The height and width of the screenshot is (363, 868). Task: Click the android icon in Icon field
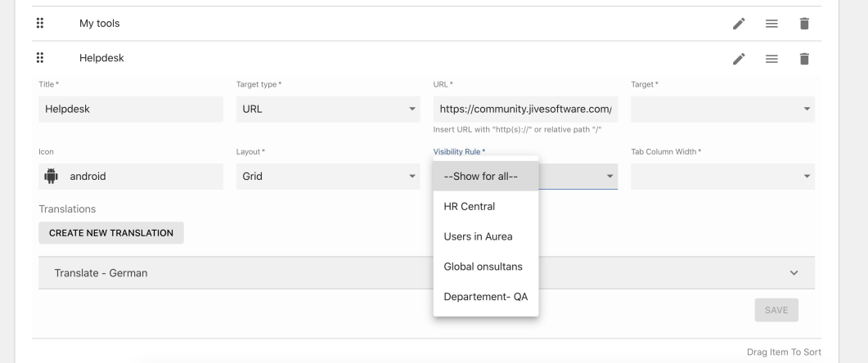click(x=51, y=176)
